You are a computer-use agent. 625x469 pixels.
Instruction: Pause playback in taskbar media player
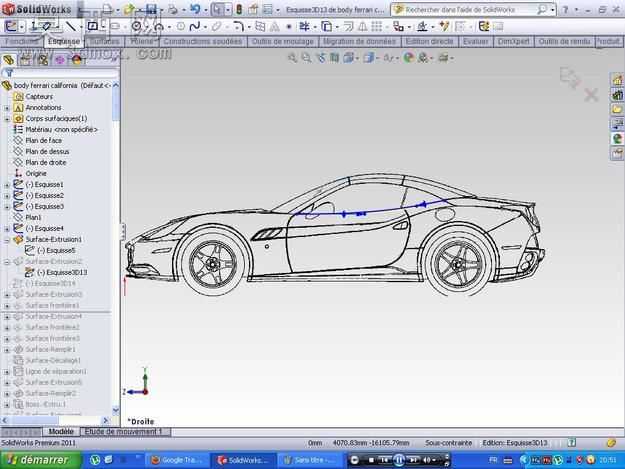(399, 460)
